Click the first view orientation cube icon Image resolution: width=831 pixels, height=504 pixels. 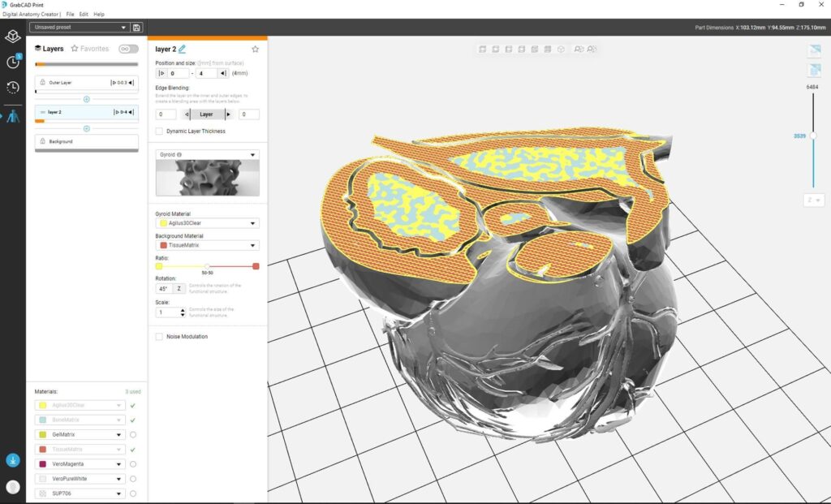484,50
